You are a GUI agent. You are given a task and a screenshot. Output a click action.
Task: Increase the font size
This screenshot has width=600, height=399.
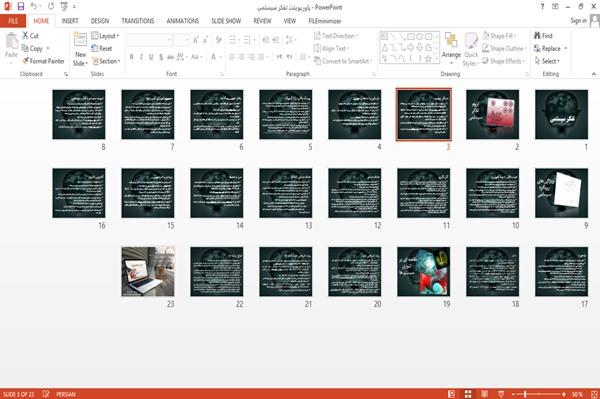click(196, 40)
